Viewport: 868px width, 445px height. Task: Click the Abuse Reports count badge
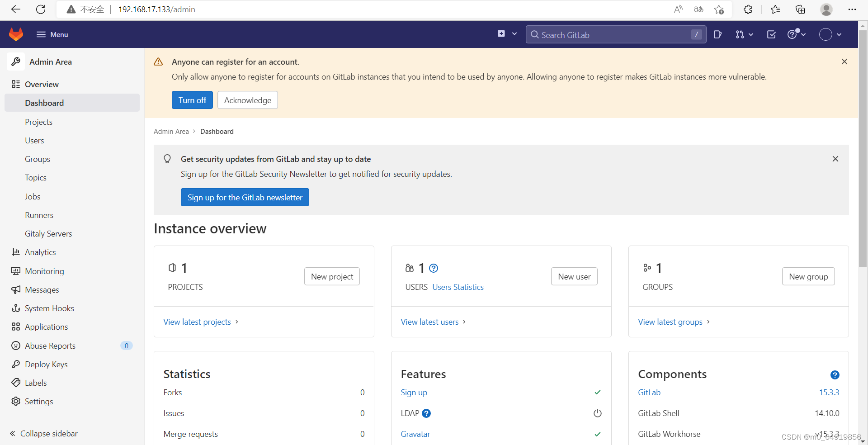127,346
